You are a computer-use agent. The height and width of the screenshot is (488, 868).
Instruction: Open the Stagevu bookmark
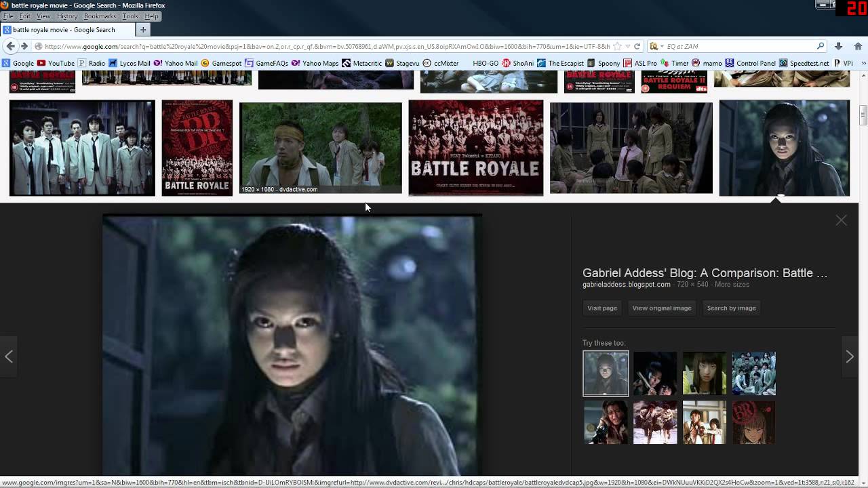[x=402, y=63]
